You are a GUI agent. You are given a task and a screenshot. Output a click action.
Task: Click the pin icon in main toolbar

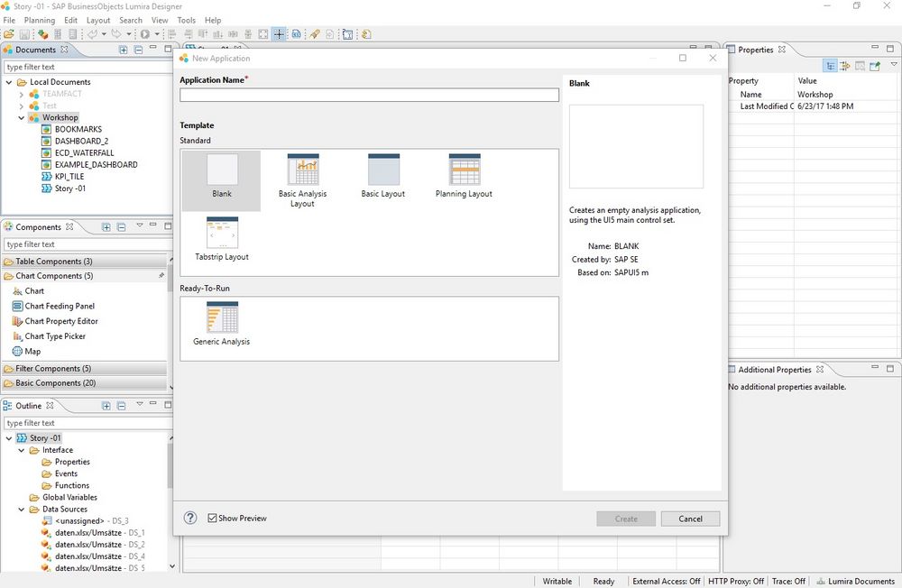click(315, 34)
